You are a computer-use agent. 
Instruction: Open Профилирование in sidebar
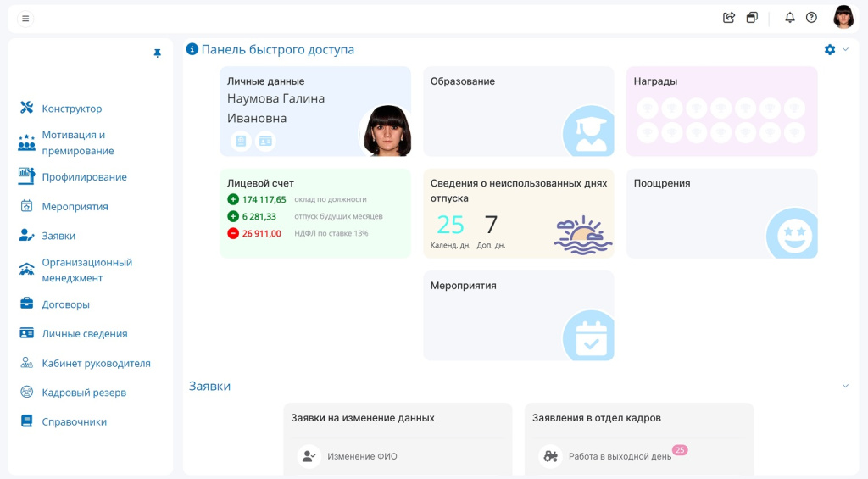coord(84,177)
